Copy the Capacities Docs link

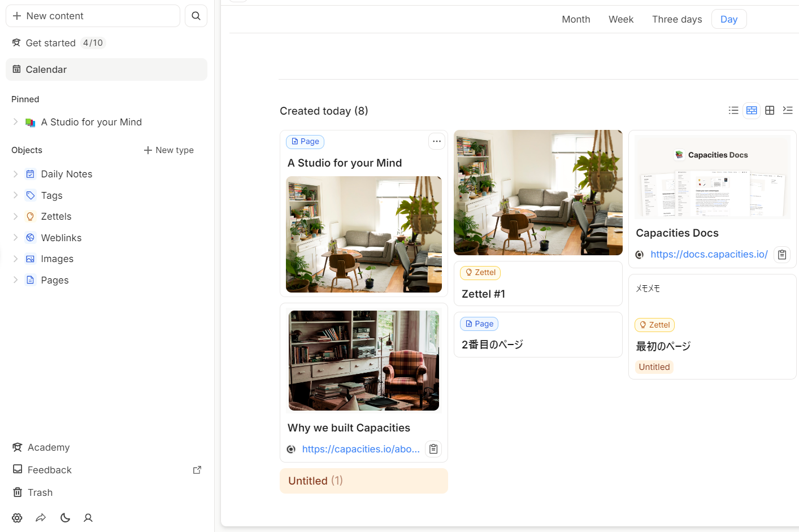tap(782, 254)
